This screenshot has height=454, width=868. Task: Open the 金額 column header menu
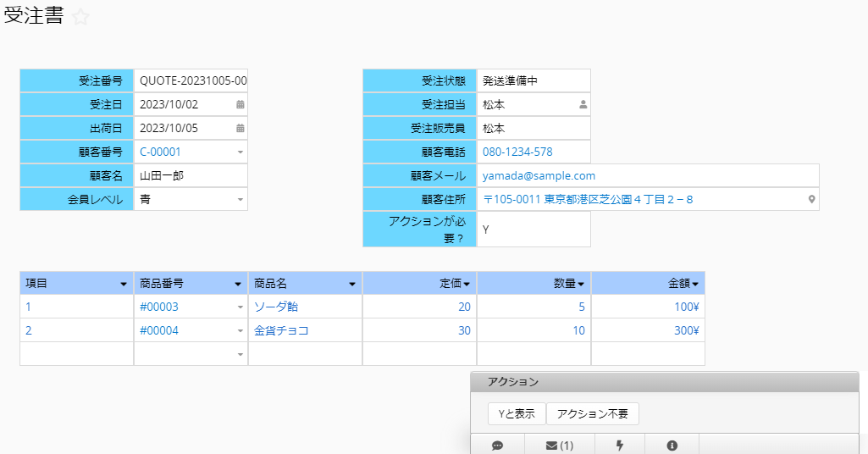click(x=694, y=284)
